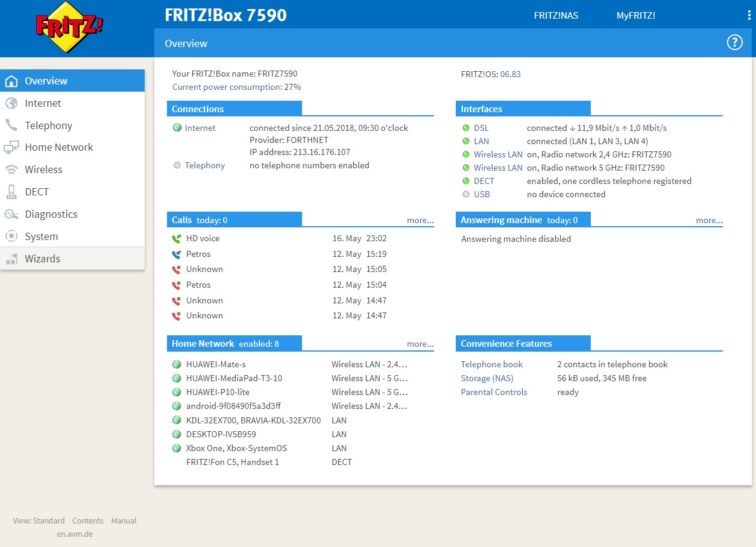Open the help question mark icon
This screenshot has height=547, width=756.
(x=734, y=42)
